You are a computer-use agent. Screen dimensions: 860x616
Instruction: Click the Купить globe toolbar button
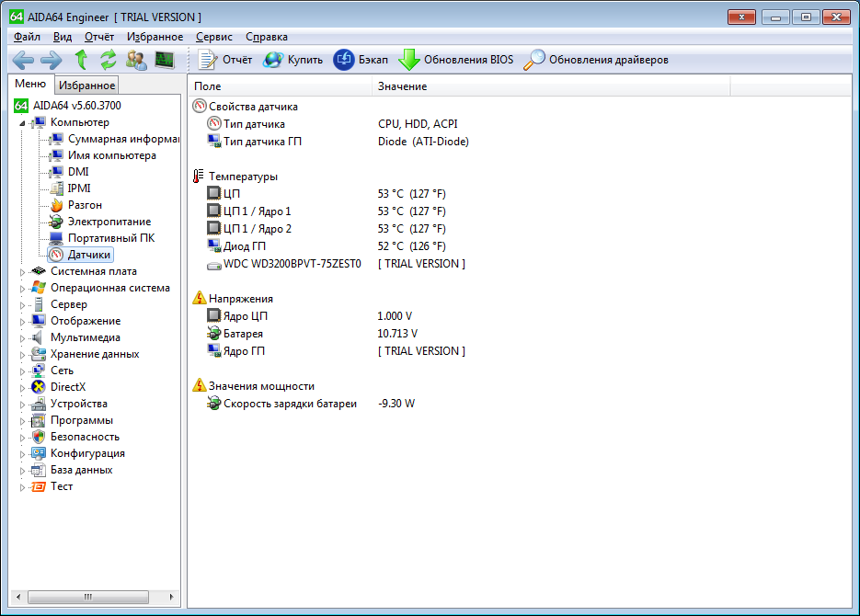pos(292,60)
